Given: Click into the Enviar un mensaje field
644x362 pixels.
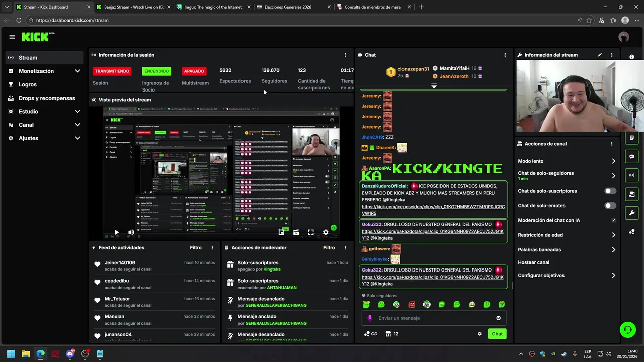Looking at the screenshot, I should 433,318.
